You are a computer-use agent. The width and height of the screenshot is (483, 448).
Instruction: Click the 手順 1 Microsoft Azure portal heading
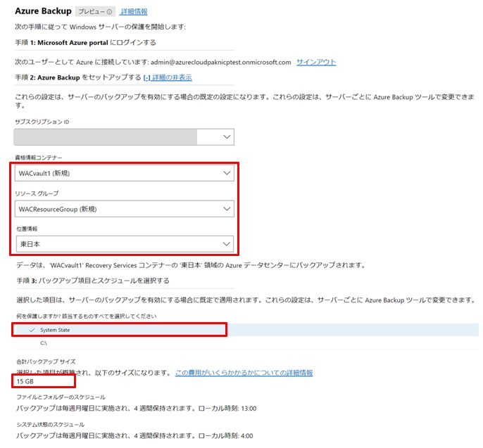point(86,42)
